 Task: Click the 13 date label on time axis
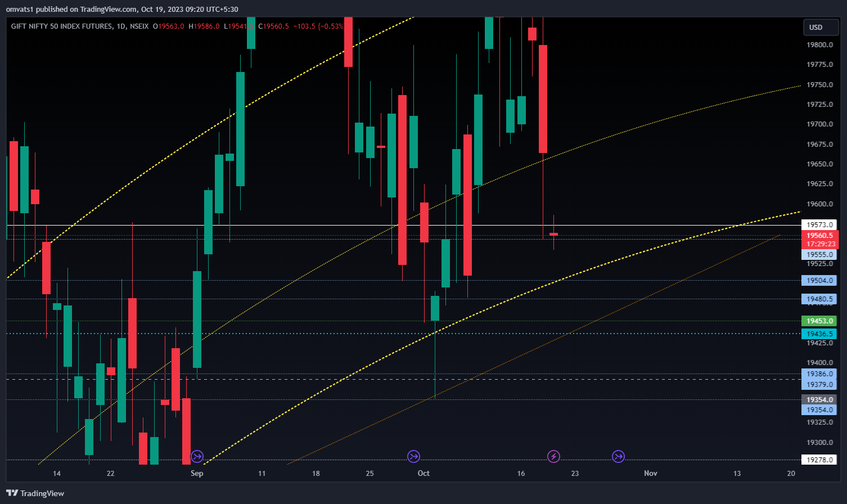pyautogui.click(x=737, y=474)
